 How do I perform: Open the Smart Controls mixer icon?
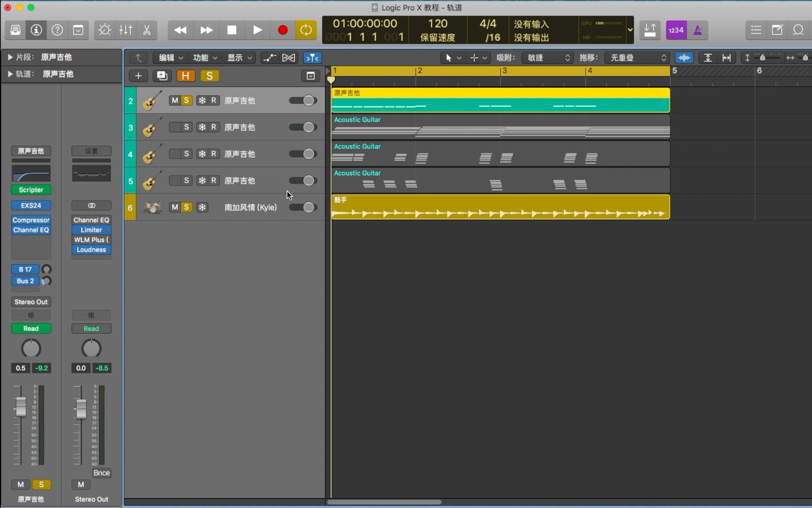click(x=126, y=30)
